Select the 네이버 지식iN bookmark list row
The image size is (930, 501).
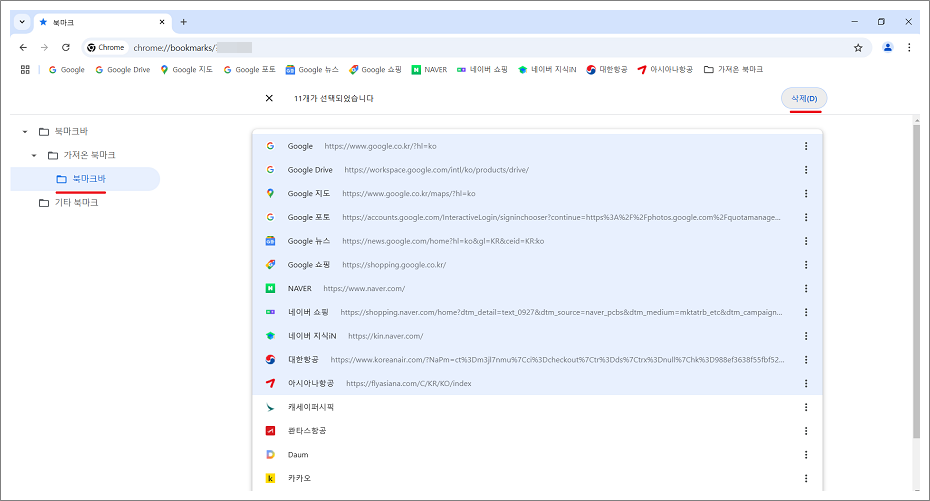537,336
